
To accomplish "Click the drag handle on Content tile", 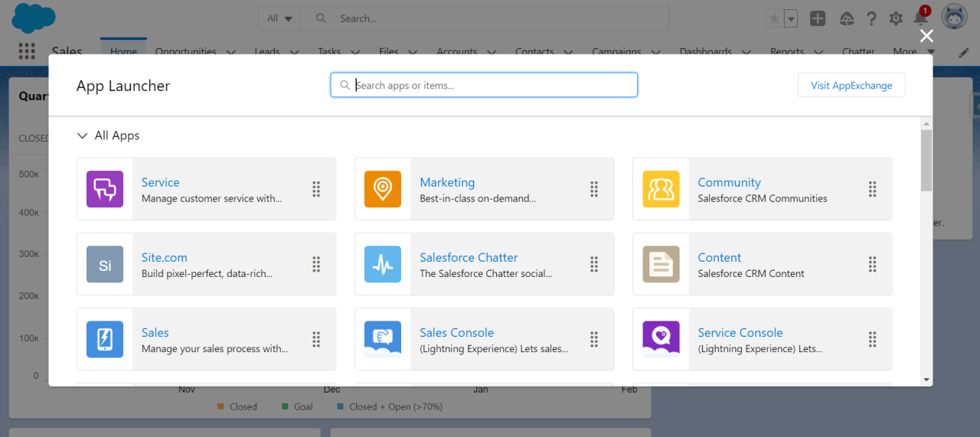I will click(x=872, y=264).
